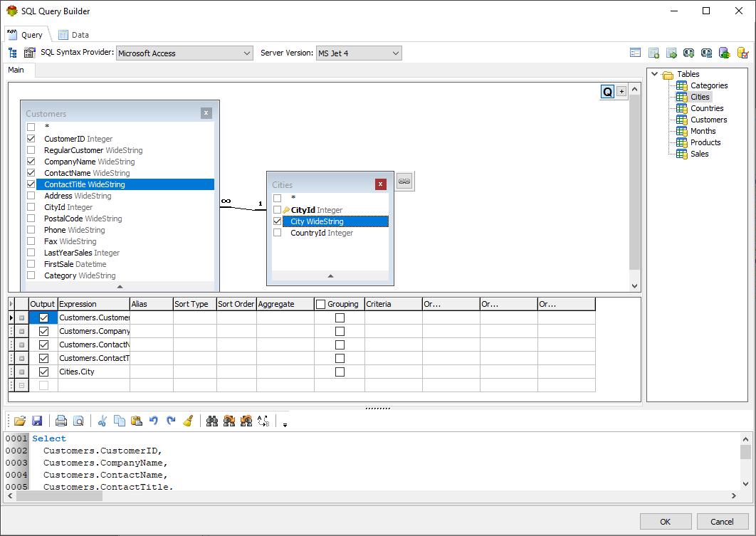
Task: Enable the Address field checkbox
Action: [x=31, y=195]
